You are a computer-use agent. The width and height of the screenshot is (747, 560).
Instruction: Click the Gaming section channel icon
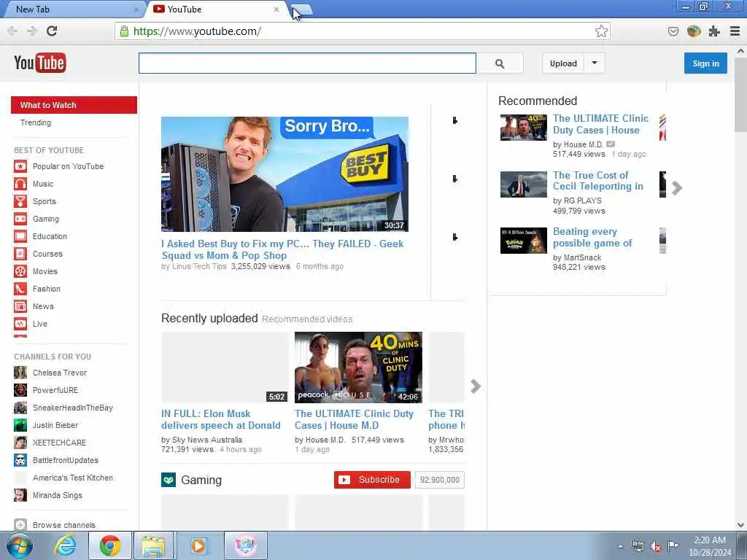click(x=169, y=480)
